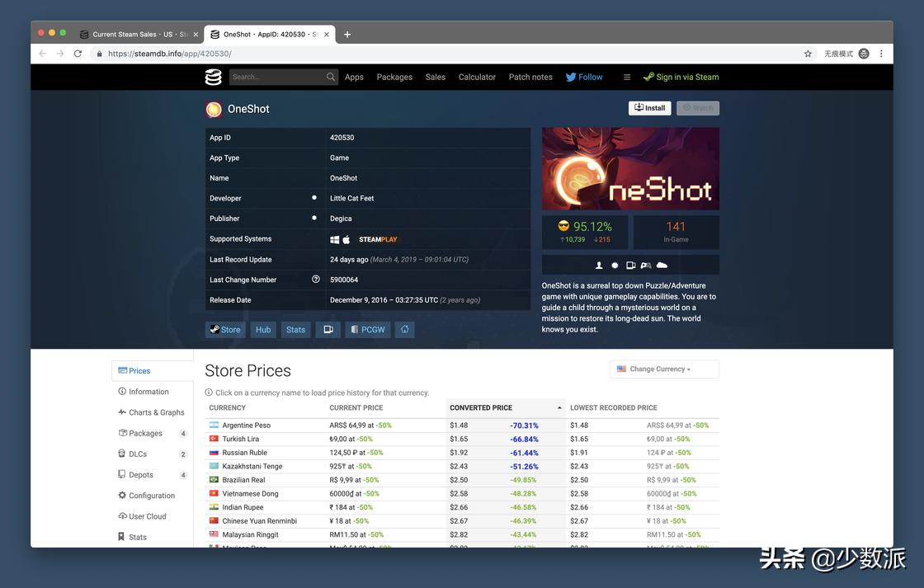Click Last Change Number help icon
Screen dimensions: 924x588
point(316,280)
